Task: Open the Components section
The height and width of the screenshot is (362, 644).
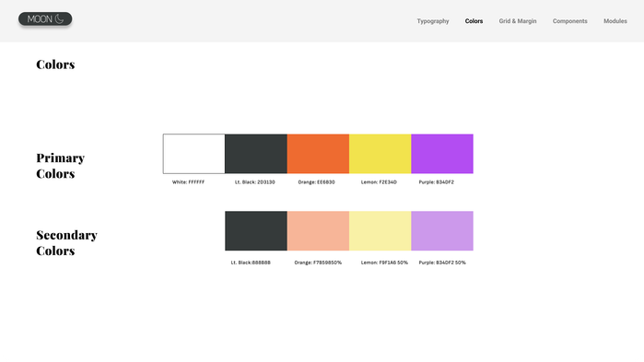Action: pyautogui.click(x=569, y=21)
